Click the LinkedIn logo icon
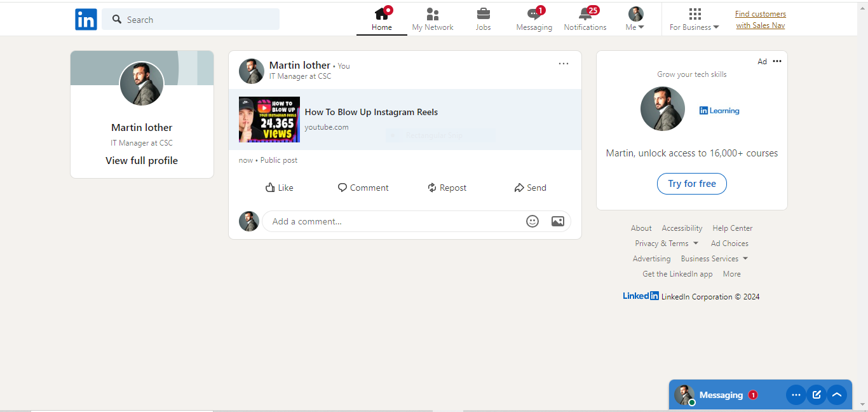This screenshot has width=868, height=412. 86,19
